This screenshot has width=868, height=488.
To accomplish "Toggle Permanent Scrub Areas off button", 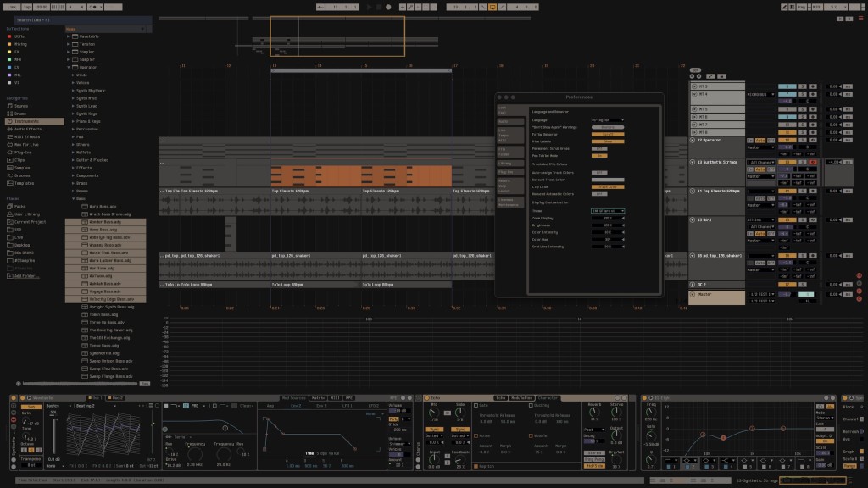I will click(598, 148).
